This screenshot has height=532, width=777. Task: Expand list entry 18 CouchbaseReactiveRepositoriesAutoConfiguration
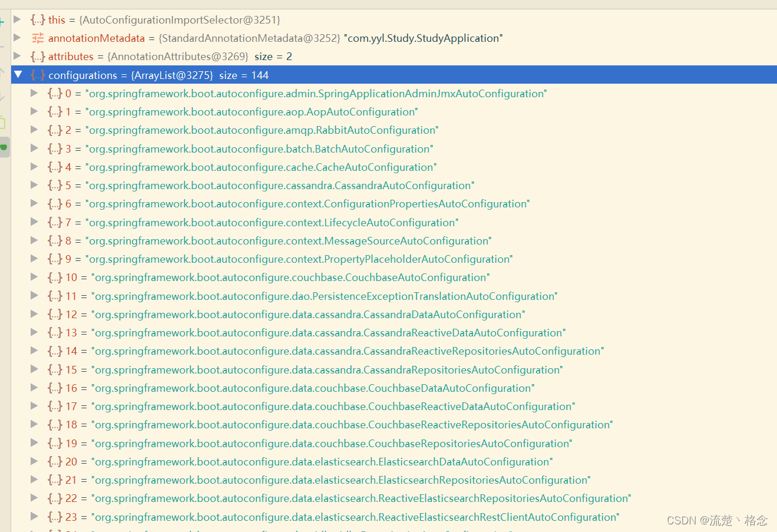pyautogui.click(x=34, y=424)
